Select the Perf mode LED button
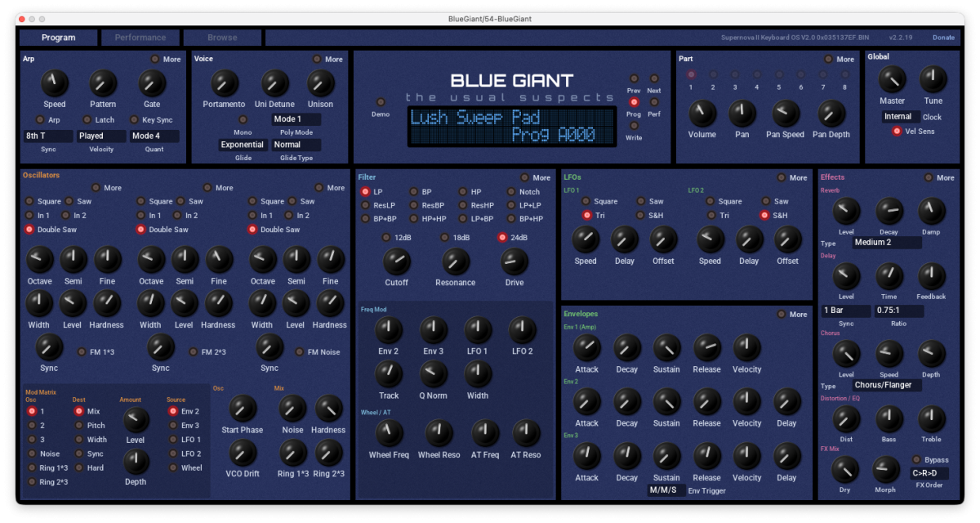Viewport: 980px width, 523px height. (654, 102)
